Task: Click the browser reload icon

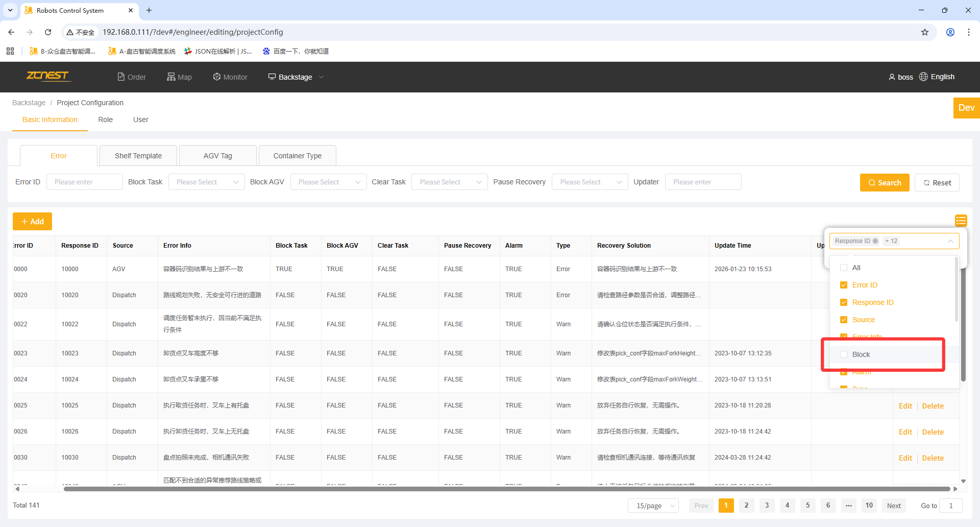Action: pyautogui.click(x=48, y=32)
